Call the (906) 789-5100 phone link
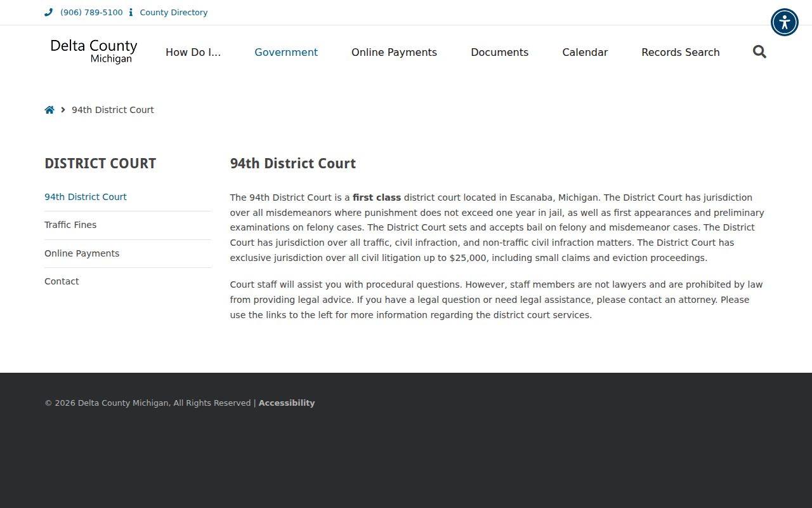The height and width of the screenshot is (508, 812). click(91, 12)
